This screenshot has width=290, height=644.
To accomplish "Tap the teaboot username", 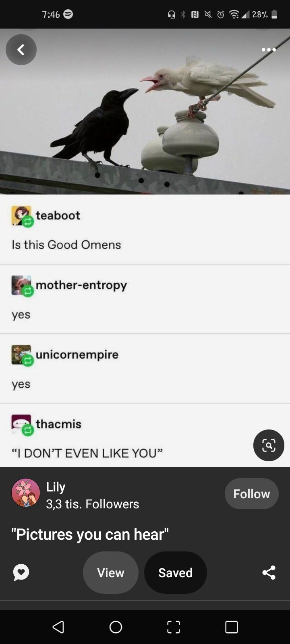I will [58, 215].
